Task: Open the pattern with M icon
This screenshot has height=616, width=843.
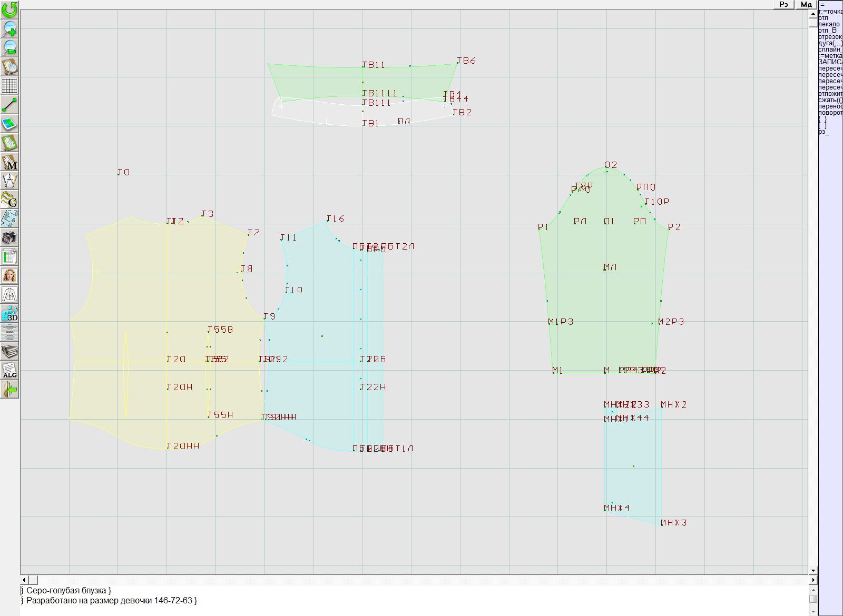Action: pos(9,162)
